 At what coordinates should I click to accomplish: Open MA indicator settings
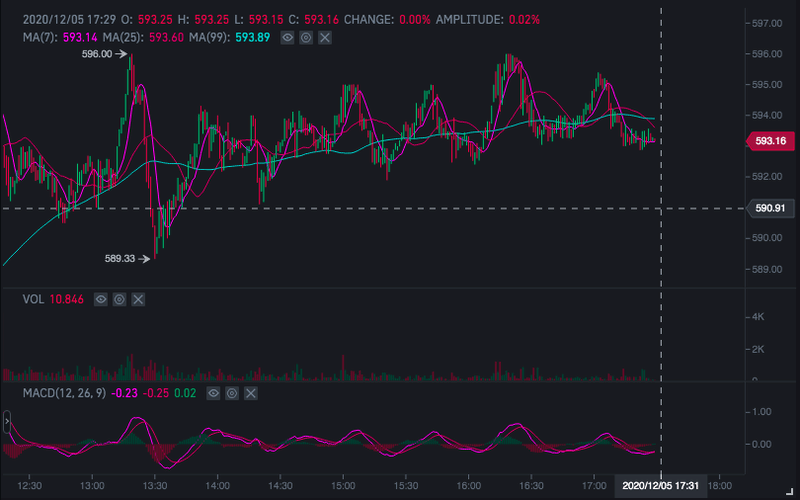pos(306,37)
